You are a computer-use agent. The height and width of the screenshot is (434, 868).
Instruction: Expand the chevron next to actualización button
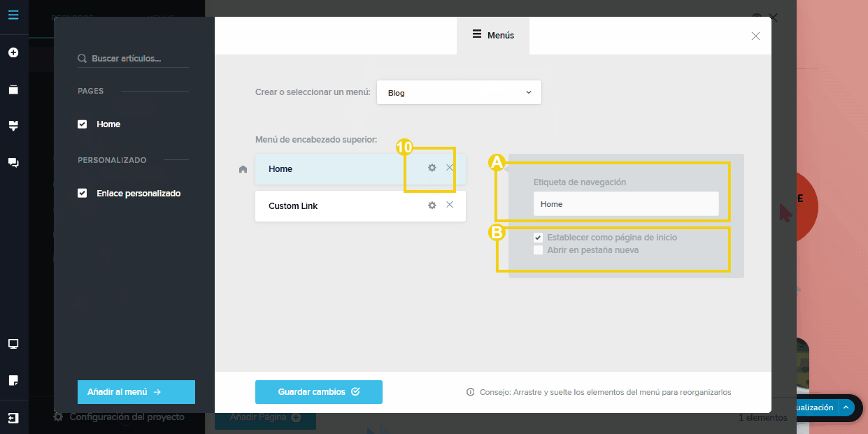coord(846,407)
